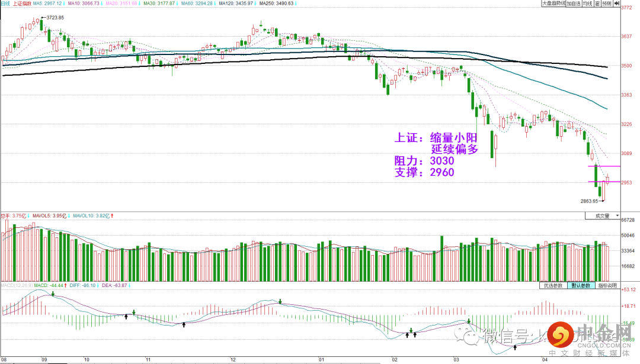Click the 均线 moving-average button

coord(587,4)
